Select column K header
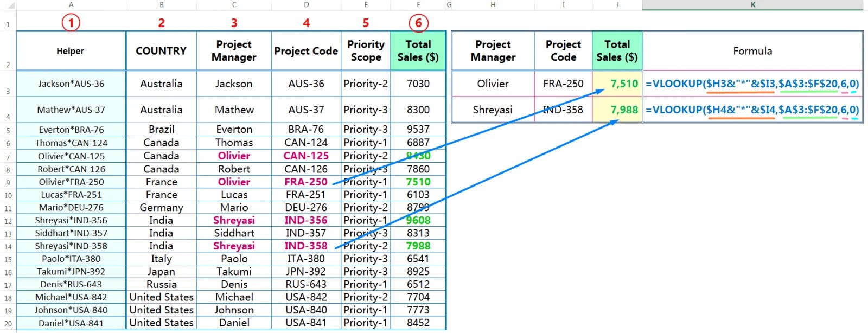 coord(753,4)
